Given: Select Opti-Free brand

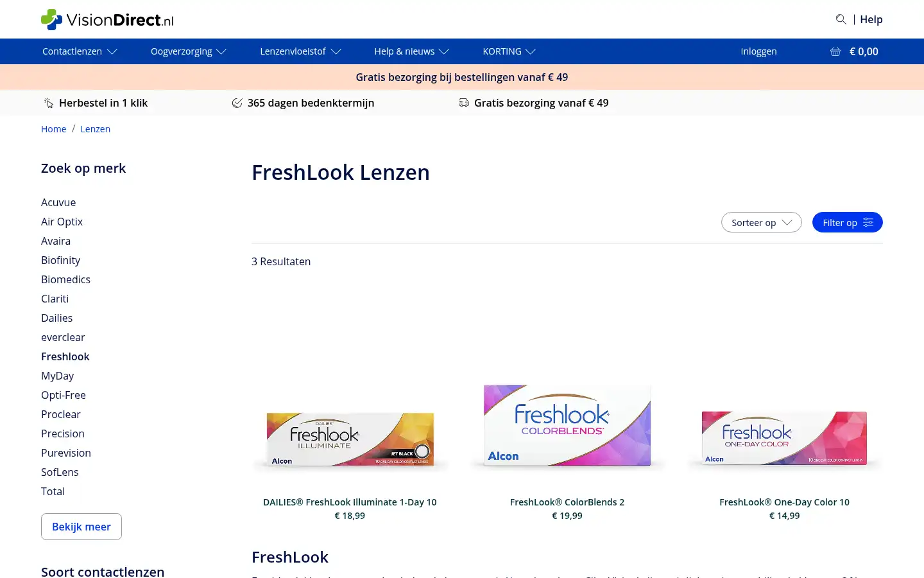Looking at the screenshot, I should 64,395.
